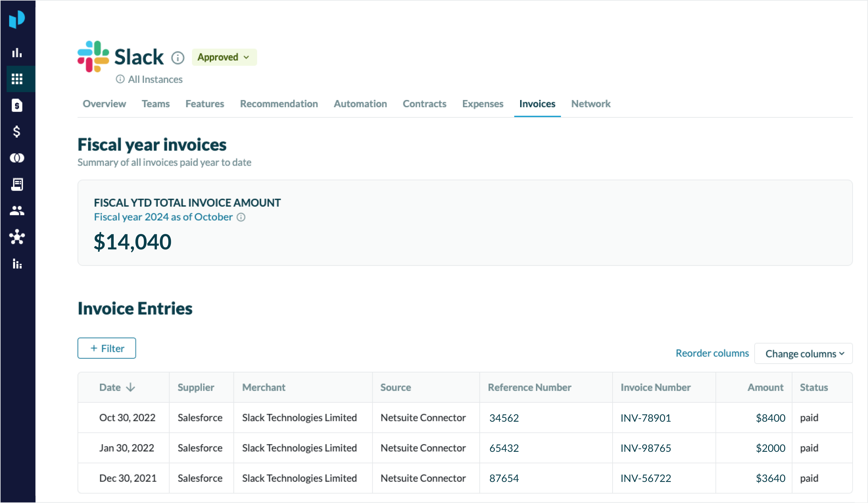Image resolution: width=868 pixels, height=503 pixels.
Task: Click the overlapping circles icon in sidebar
Action: 17,158
